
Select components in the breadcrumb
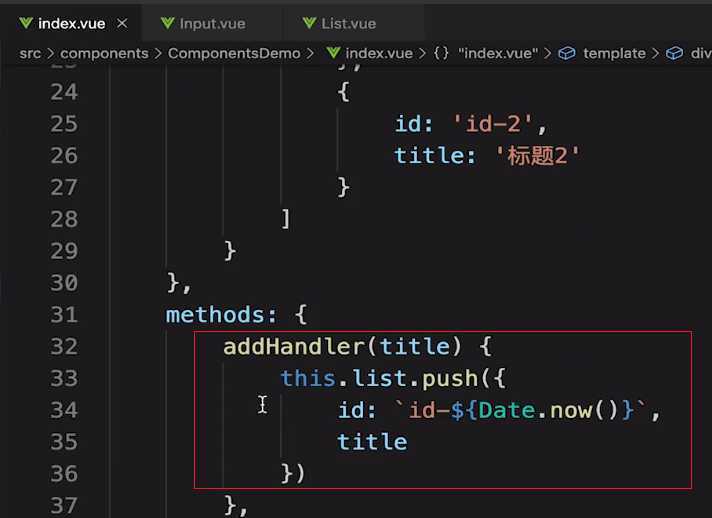coord(104,54)
